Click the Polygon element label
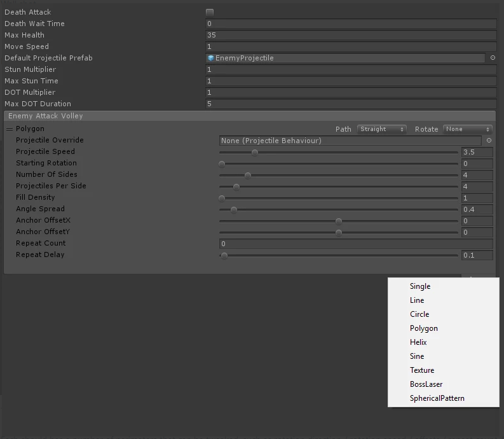This screenshot has width=504, height=439. point(31,129)
